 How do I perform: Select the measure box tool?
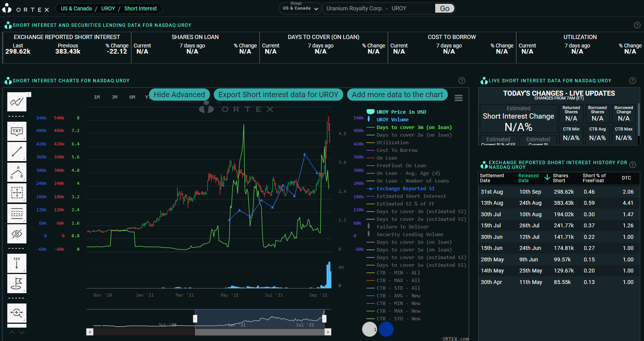click(x=17, y=193)
